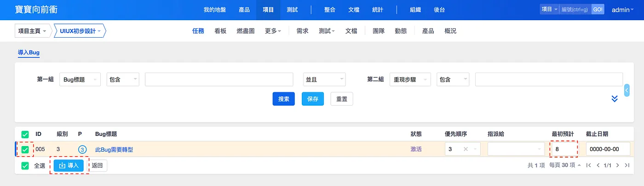Image resolution: width=644 pixels, height=186 pixels.
Task: Go to the previous page of results
Action: click(598, 165)
